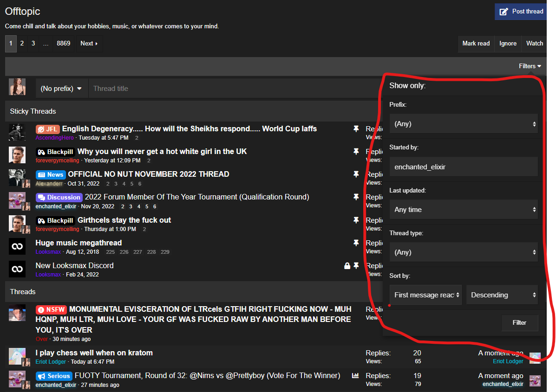
Task: Click pin icon on Girthcels thread
Action: pyautogui.click(x=356, y=220)
